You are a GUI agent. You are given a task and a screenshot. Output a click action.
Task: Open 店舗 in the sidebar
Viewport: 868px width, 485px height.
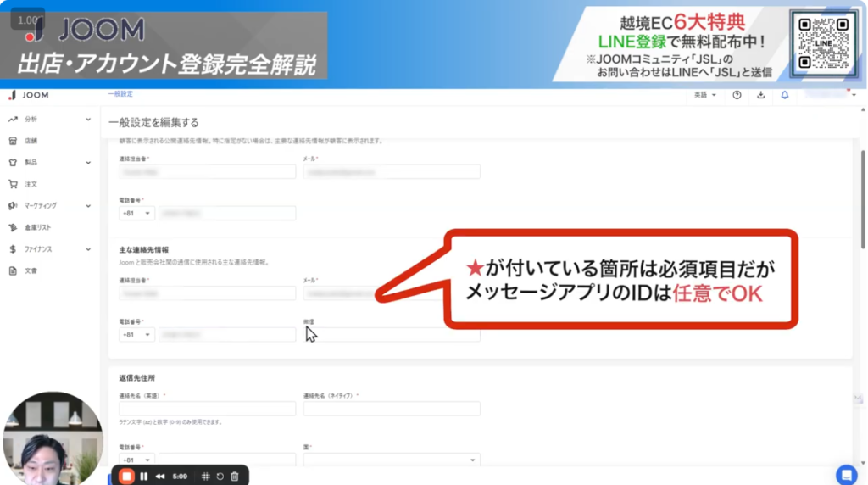(x=31, y=141)
